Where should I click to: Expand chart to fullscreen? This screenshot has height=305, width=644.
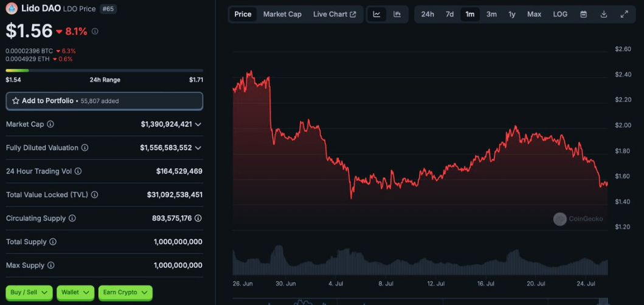pyautogui.click(x=625, y=15)
